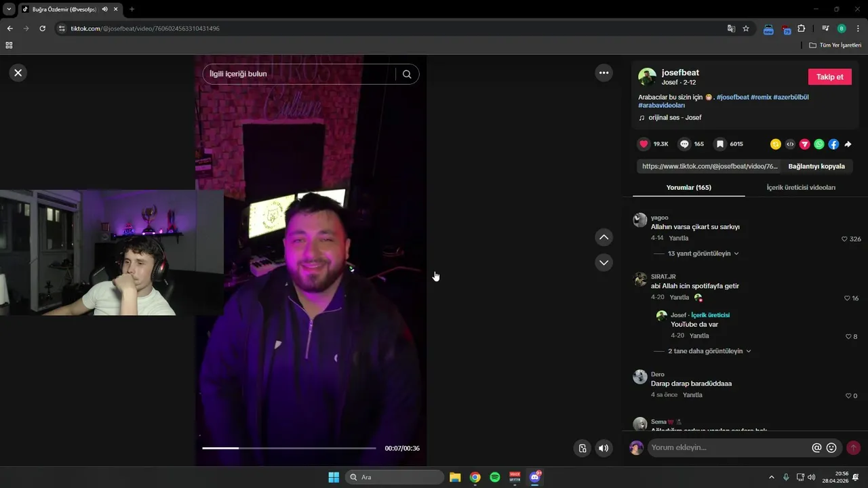Reply to SIRAT.JR's comment via 'Yanıtla'

(679, 298)
